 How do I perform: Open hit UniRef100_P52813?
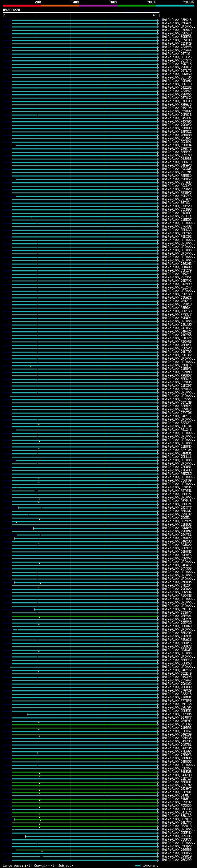pos(177,826)
